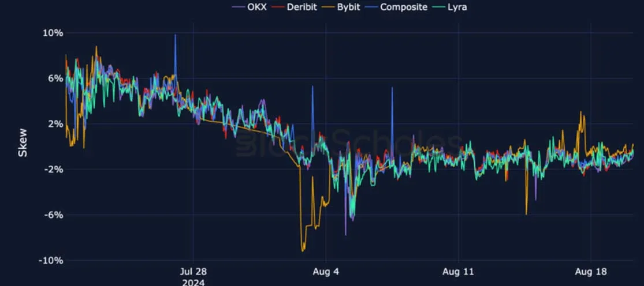Click the Aug 18 date label

tap(591, 272)
